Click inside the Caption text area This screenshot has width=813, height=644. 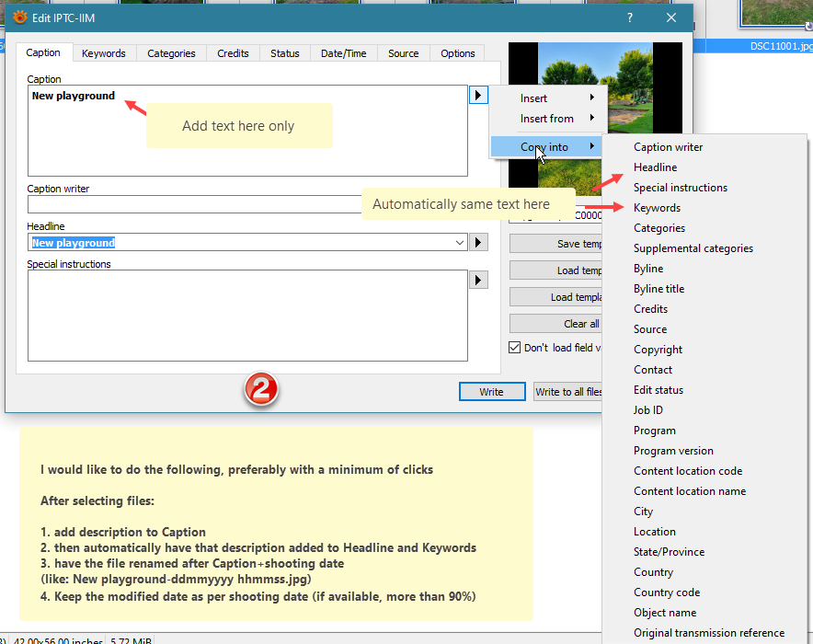click(247, 131)
